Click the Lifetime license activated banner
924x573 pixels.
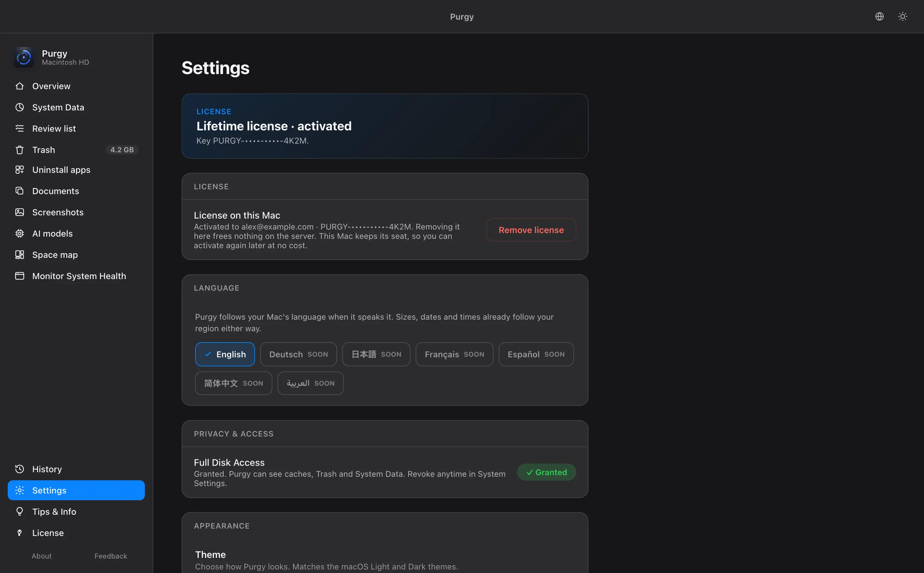385,126
